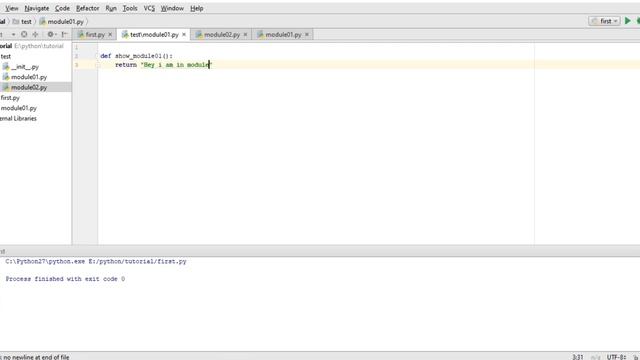Click gutter line number 1

[x=76, y=47]
